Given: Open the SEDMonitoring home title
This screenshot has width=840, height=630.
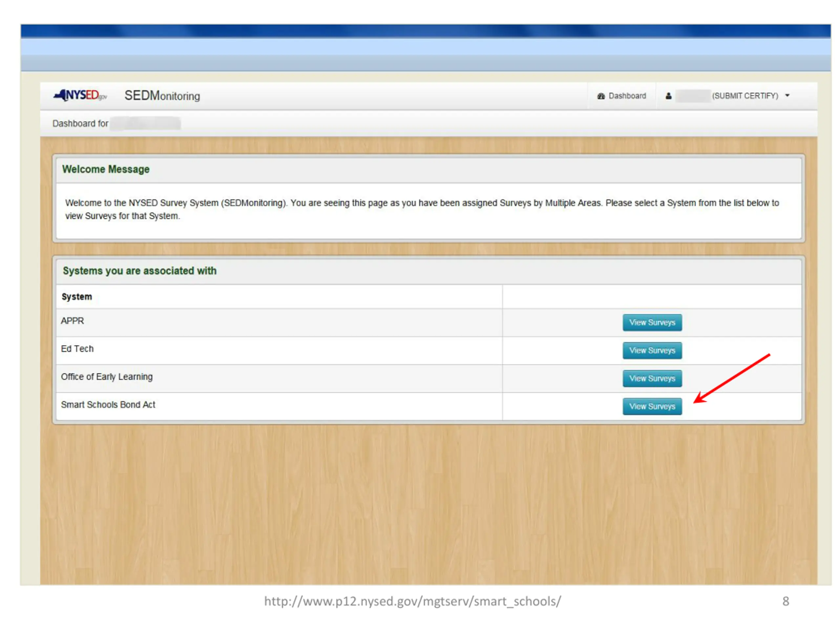Looking at the screenshot, I should point(162,96).
